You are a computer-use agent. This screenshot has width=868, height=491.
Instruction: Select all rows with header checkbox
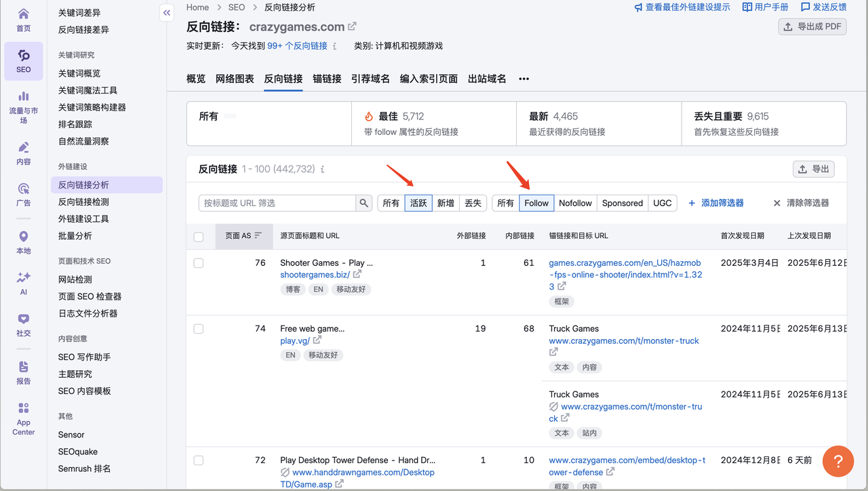coord(199,237)
